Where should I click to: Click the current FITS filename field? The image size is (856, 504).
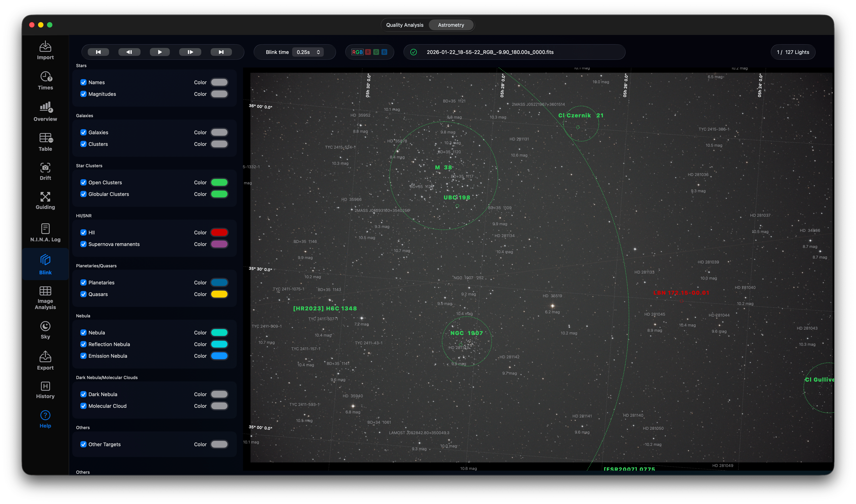point(514,52)
